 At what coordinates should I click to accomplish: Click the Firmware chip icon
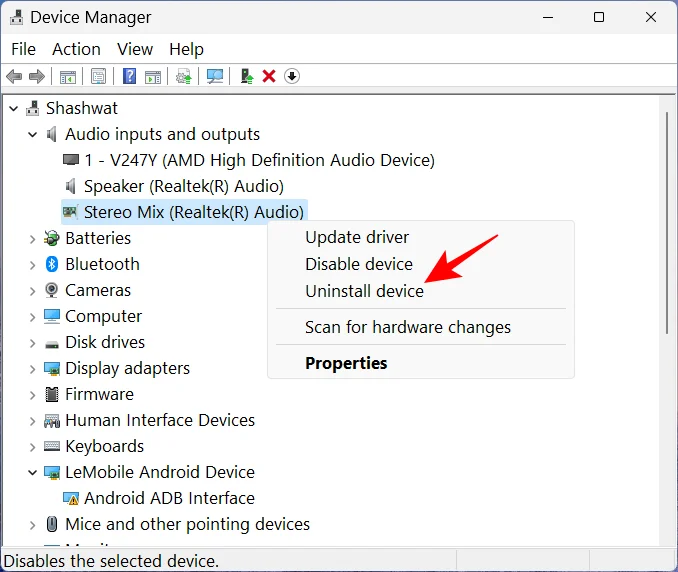click(51, 394)
